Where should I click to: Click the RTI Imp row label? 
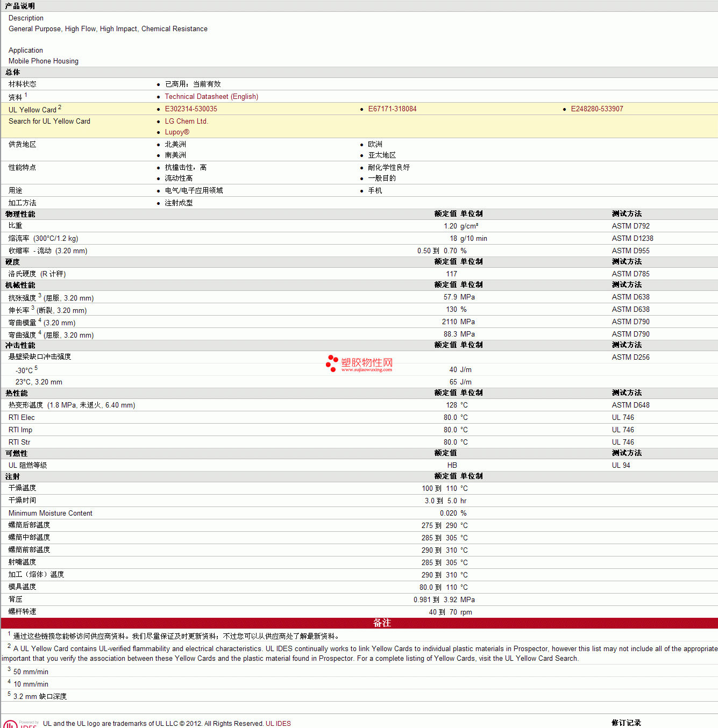pyautogui.click(x=20, y=430)
